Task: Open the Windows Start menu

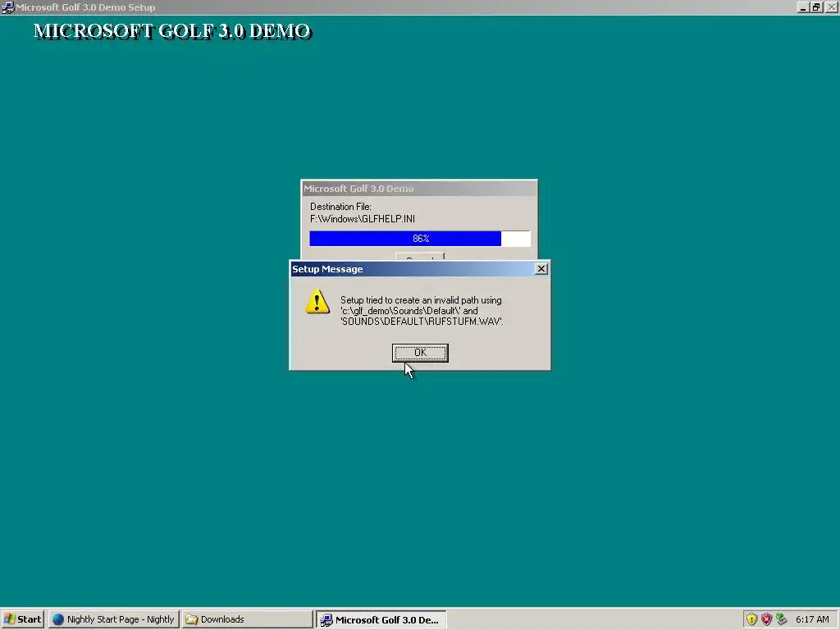Action: (22, 619)
